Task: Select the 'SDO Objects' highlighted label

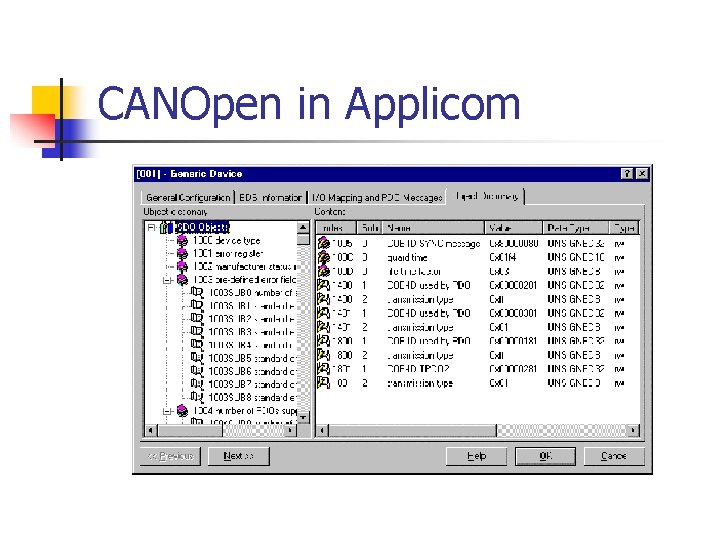Action: click(x=202, y=227)
